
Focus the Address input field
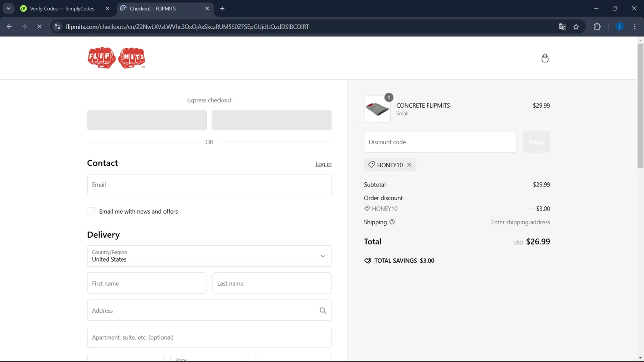click(209, 311)
